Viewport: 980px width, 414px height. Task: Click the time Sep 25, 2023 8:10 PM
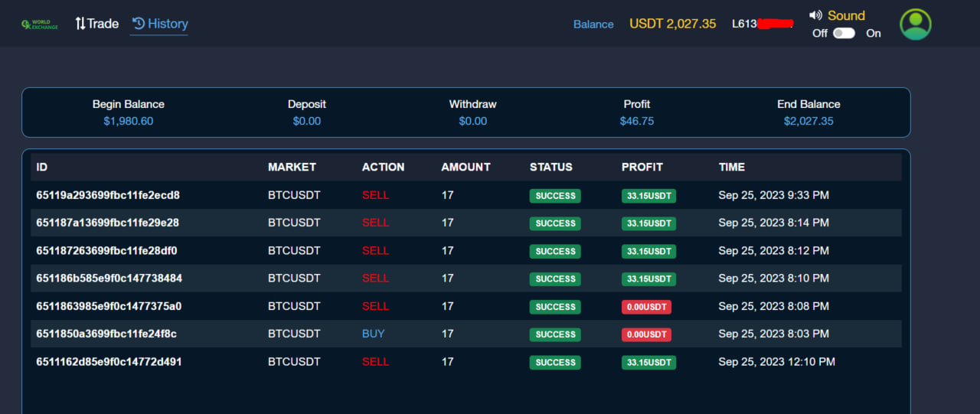coord(773,279)
